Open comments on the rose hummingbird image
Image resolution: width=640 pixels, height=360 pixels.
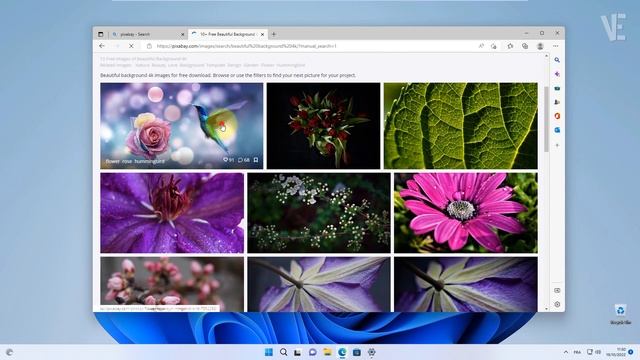tap(244, 160)
